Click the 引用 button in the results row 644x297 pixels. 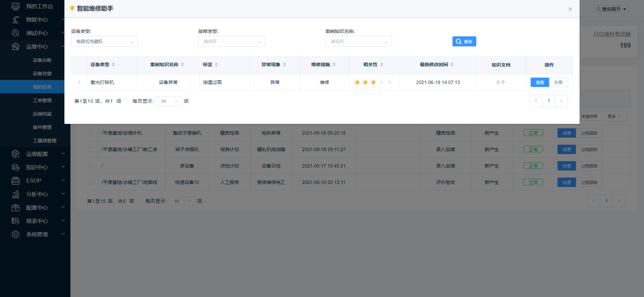click(558, 82)
